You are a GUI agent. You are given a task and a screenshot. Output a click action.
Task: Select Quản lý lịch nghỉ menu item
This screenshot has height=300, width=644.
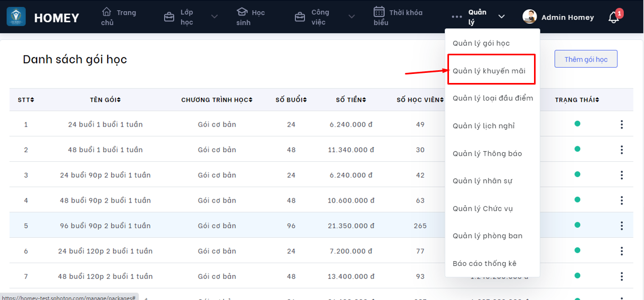pos(483,126)
